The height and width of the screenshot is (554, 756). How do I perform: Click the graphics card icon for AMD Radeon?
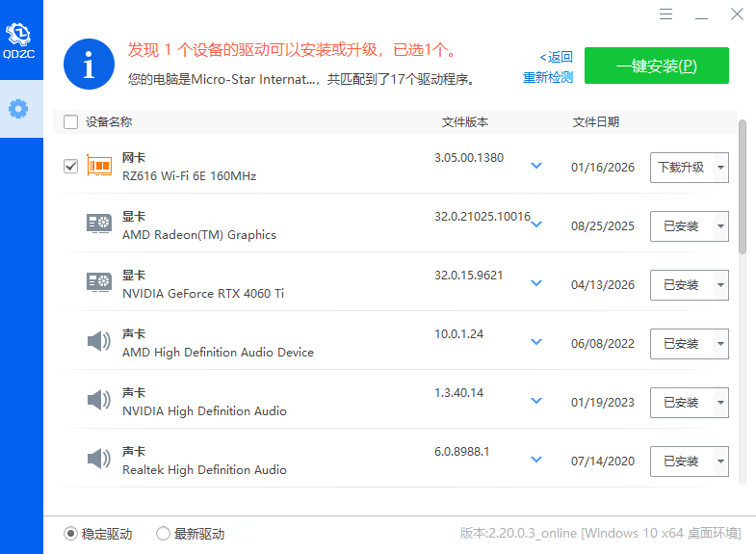pyautogui.click(x=99, y=224)
